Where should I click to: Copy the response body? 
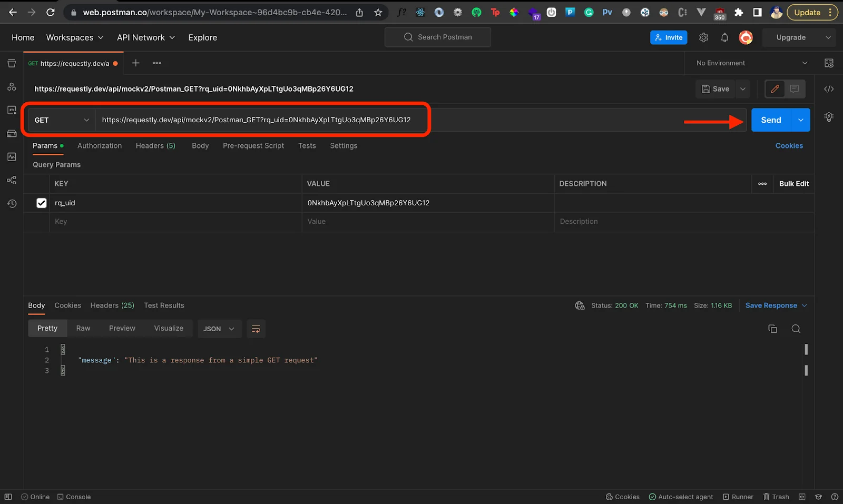pyautogui.click(x=772, y=329)
